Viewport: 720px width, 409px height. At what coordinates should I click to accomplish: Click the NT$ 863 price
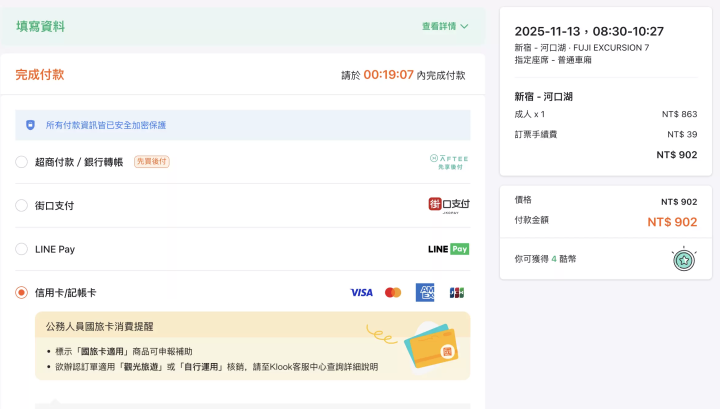[x=679, y=114]
